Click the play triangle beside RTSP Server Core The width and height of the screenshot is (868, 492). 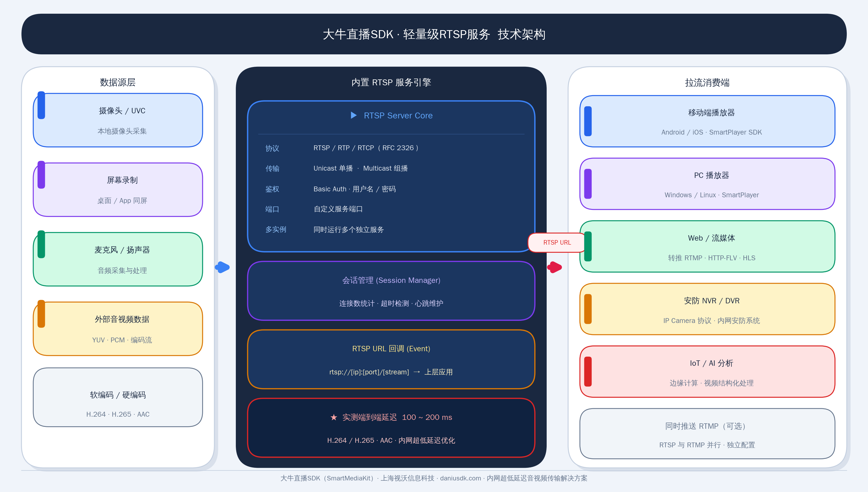pyautogui.click(x=354, y=115)
